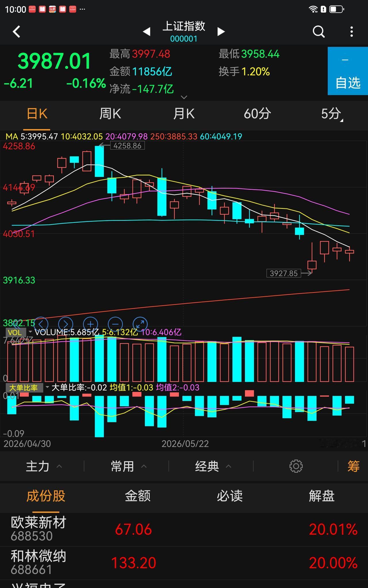Select the 必读 tab
368x588 pixels.
pyautogui.click(x=230, y=496)
